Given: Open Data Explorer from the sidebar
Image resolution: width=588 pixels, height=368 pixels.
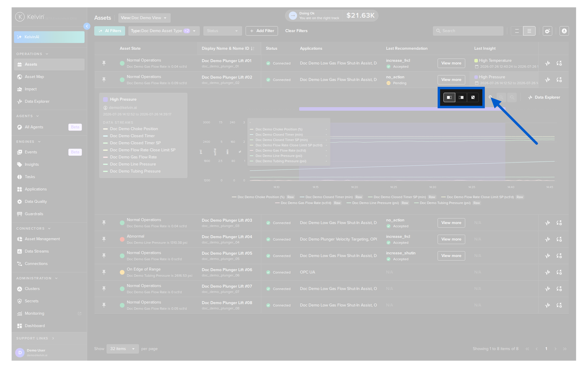Looking at the screenshot, I should pyautogui.click(x=37, y=101).
